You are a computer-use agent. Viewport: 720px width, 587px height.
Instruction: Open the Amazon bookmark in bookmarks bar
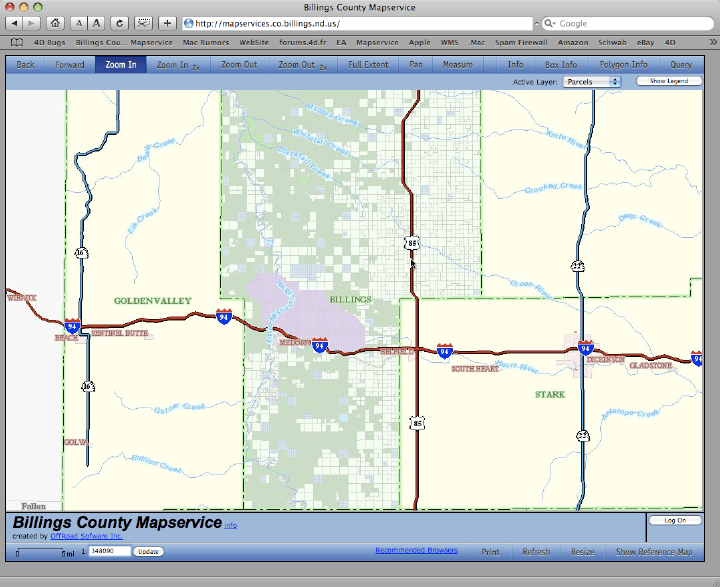(573, 43)
